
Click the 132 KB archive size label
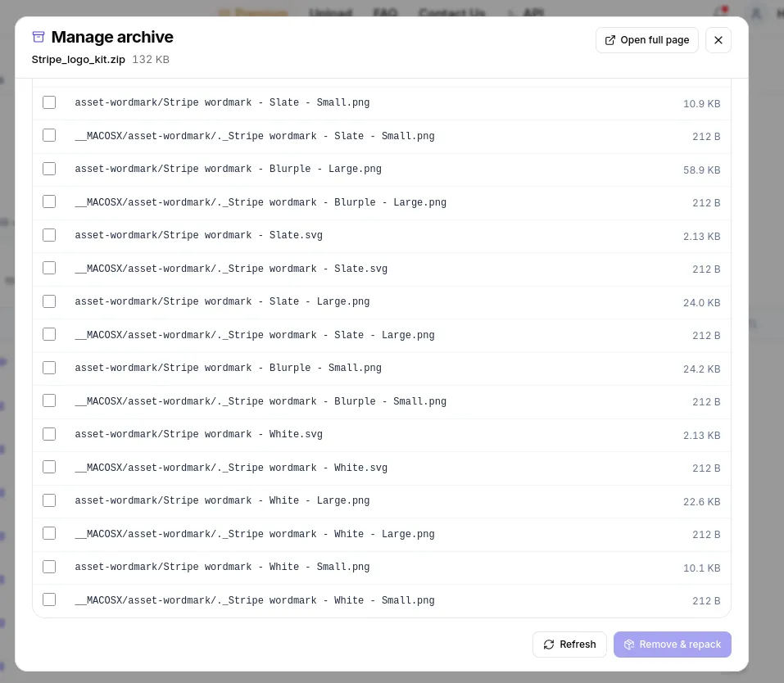point(151,60)
